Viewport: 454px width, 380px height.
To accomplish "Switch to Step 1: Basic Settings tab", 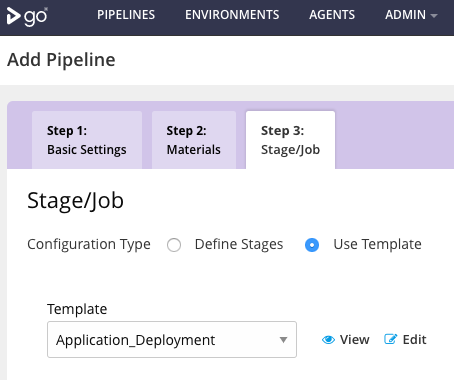I will [x=87, y=140].
